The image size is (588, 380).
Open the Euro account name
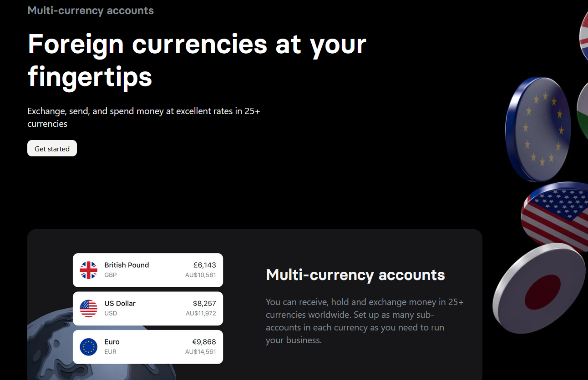112,342
